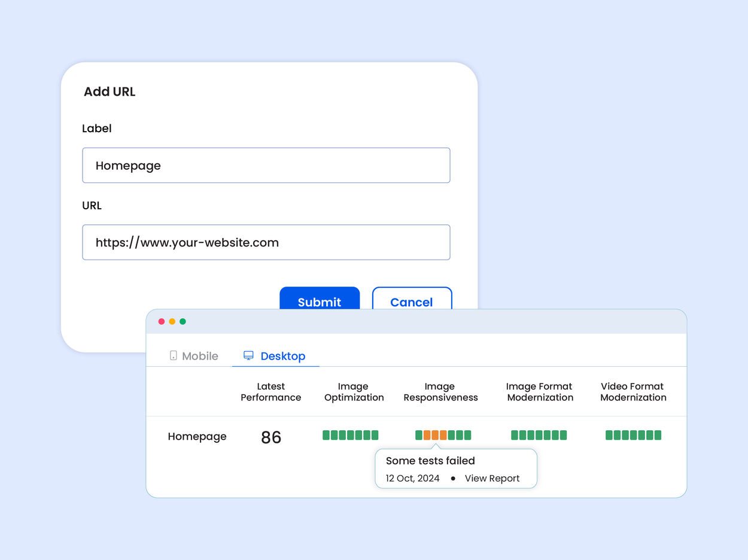Click the 12 Oct, 2024 date
This screenshot has height=560, width=748.
click(x=412, y=478)
